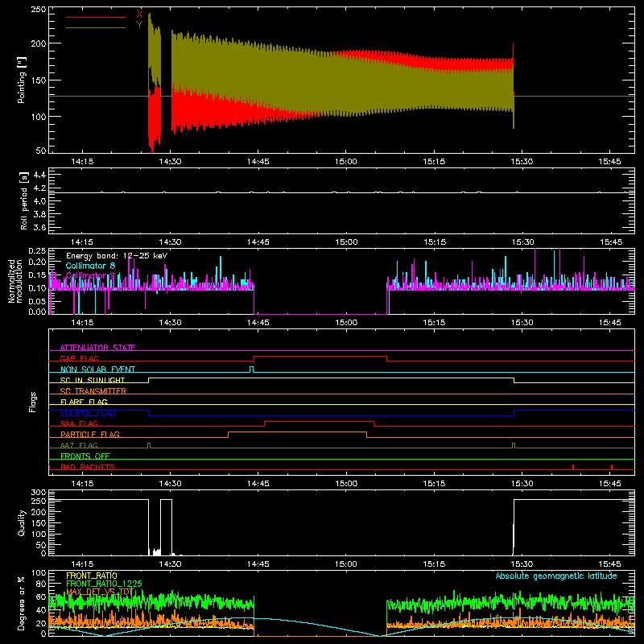
Task: Click the BAD_PACKETS label
Action: pyautogui.click(x=88, y=467)
